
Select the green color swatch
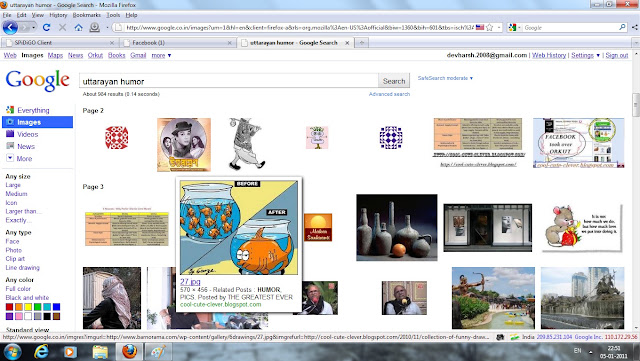[38, 307]
